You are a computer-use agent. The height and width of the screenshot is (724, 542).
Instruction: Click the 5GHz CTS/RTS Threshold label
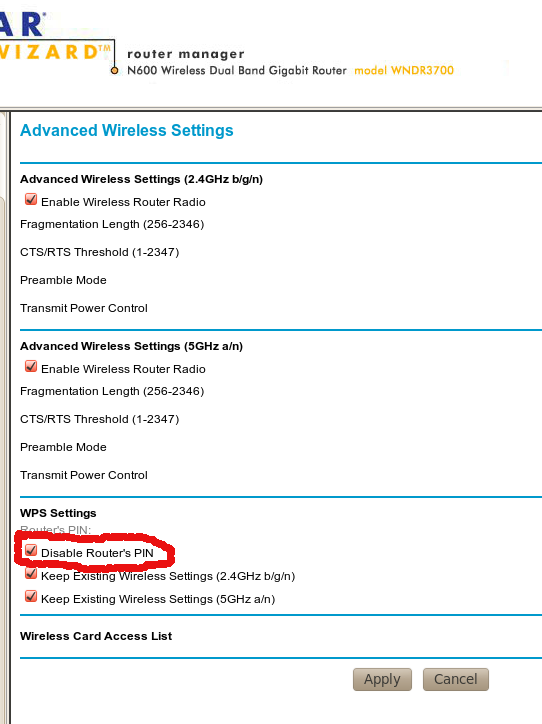pos(99,419)
